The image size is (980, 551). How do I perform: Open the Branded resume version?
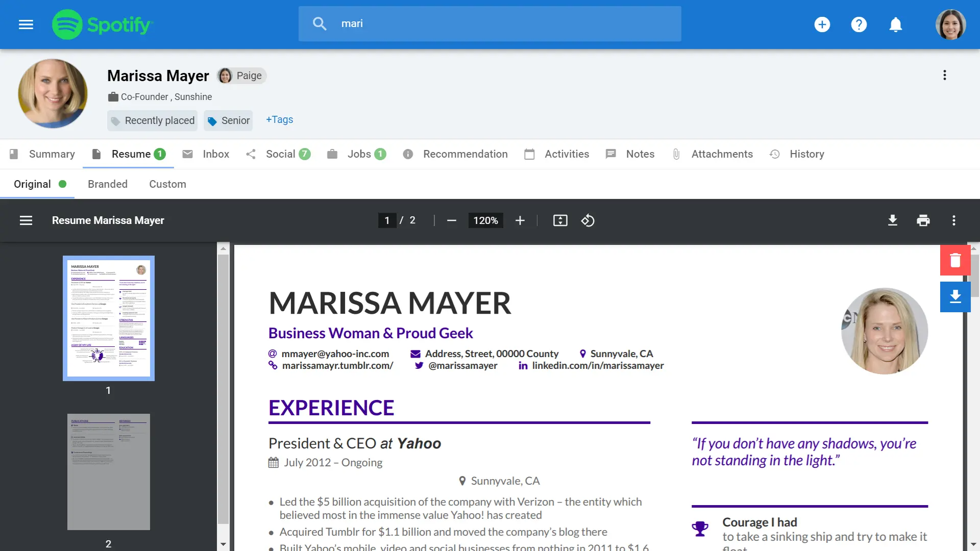click(x=107, y=184)
